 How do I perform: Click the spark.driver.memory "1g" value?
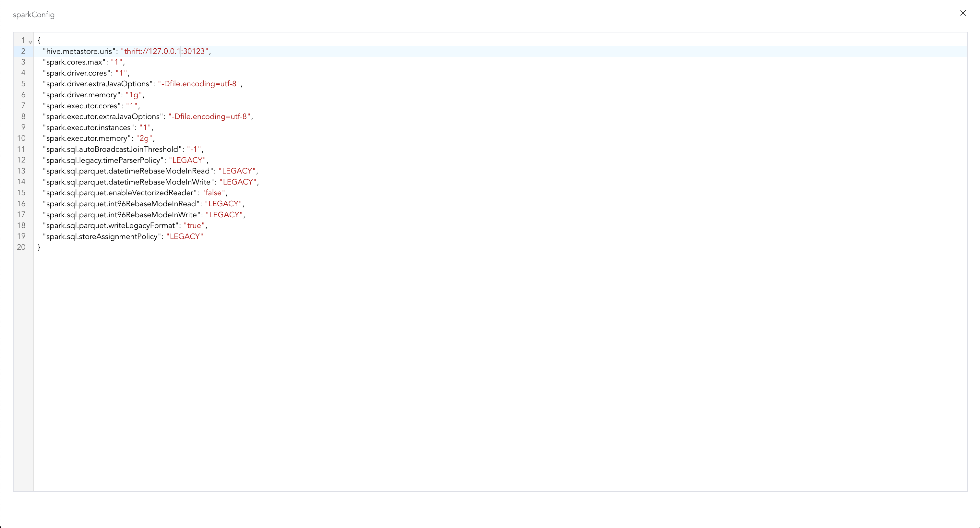tap(134, 95)
